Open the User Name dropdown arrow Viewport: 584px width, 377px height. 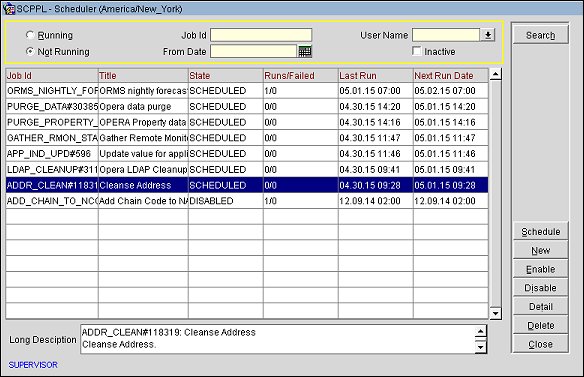coord(488,35)
